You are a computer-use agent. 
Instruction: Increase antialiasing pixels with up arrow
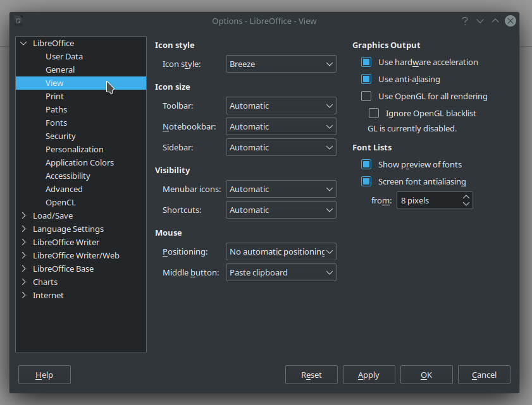click(466, 197)
